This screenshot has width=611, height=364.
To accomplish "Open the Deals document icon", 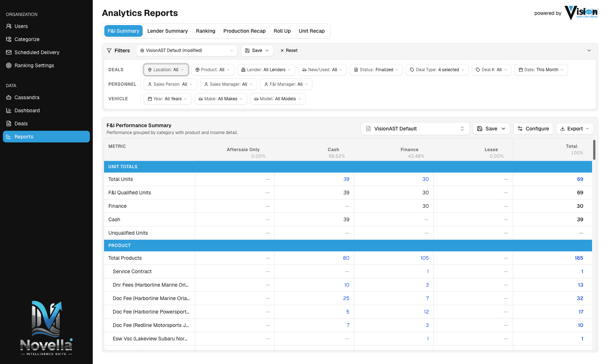I will [9, 124].
